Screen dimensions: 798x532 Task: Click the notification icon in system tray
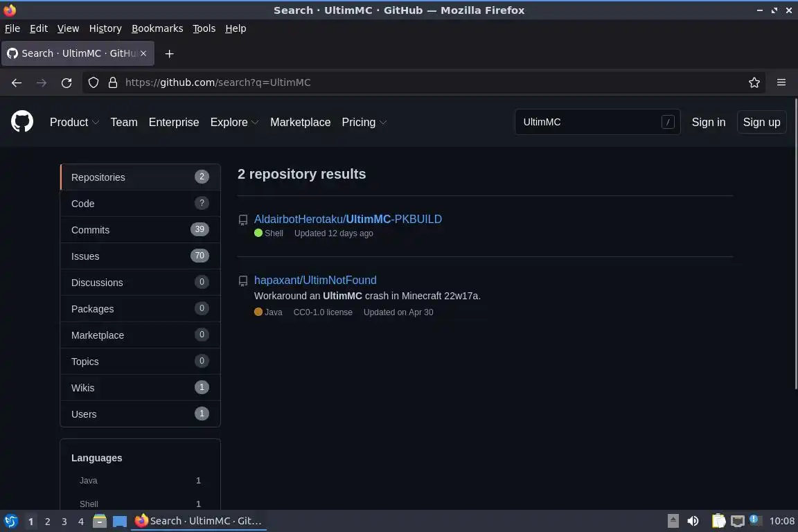pyautogui.click(x=755, y=520)
